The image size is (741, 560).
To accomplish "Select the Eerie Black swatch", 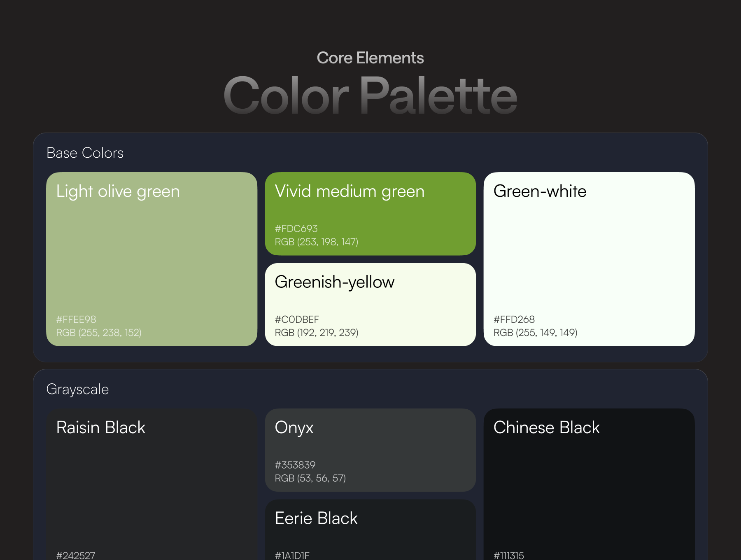I will pyautogui.click(x=370, y=530).
